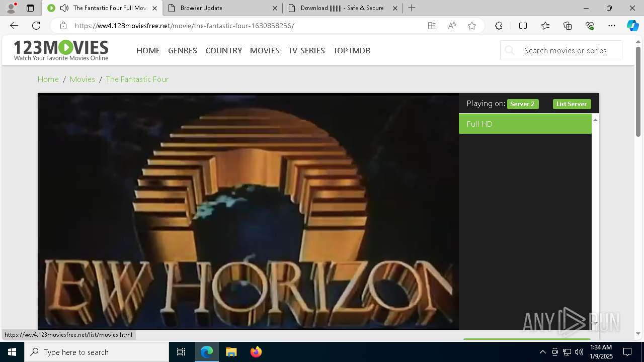
Task: Close the Browser Update tab
Action: (275, 8)
